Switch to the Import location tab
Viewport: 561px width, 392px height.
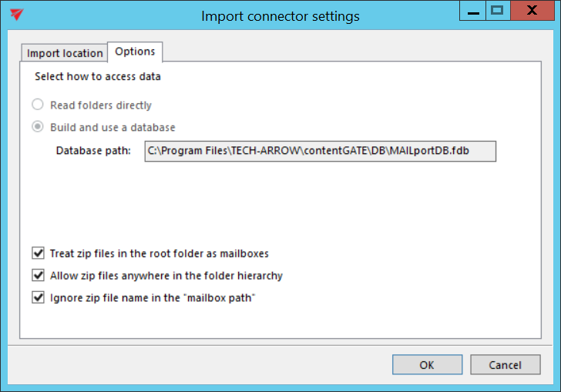click(x=65, y=53)
